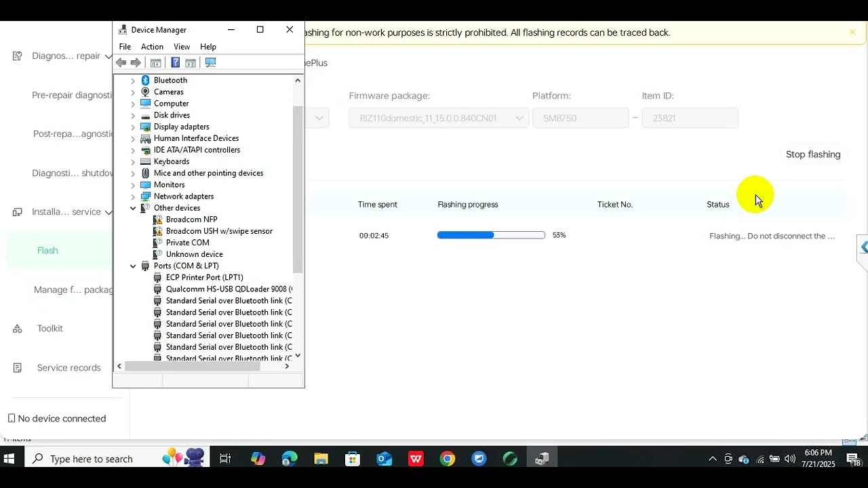
Task: Open Post-repair diagnostics sidebar item
Action: pyautogui.click(x=73, y=134)
